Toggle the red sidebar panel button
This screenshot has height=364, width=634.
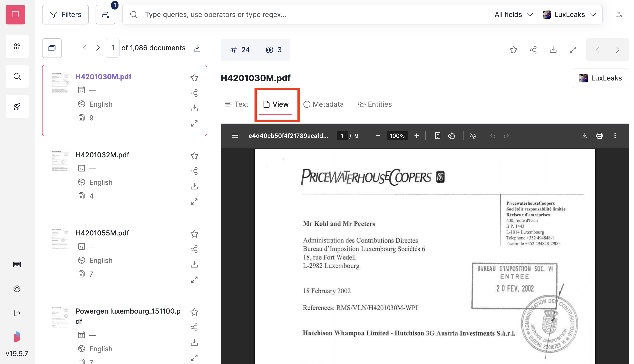(x=15, y=15)
